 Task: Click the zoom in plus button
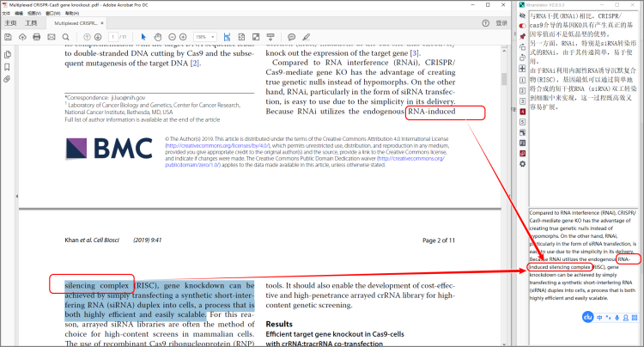(x=184, y=37)
